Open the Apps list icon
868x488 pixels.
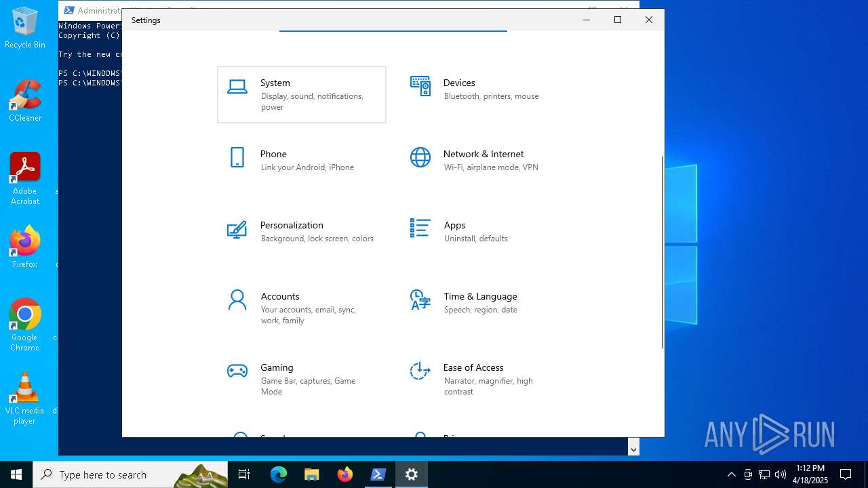[420, 228]
